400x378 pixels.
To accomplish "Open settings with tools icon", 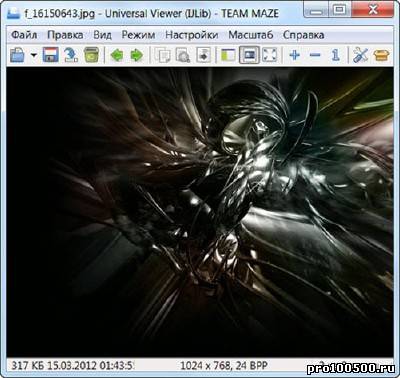I will 360,55.
